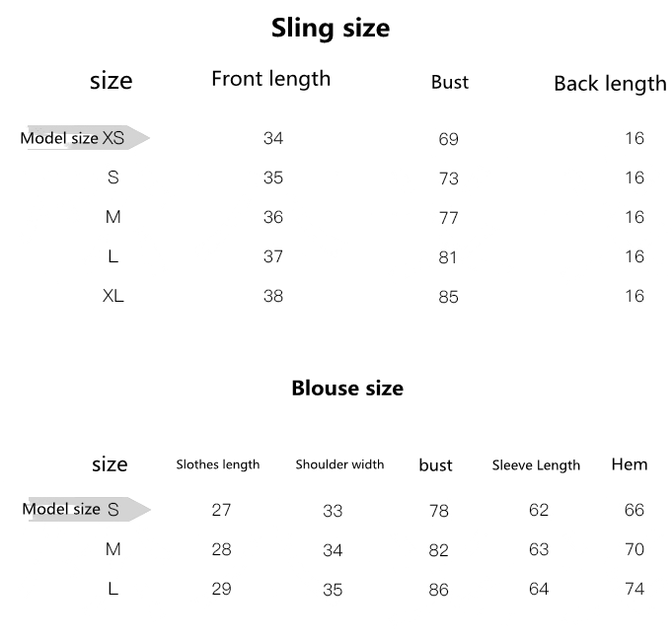The image size is (672, 638).
Task: Click the Shoulder width column header
Action: [339, 464]
